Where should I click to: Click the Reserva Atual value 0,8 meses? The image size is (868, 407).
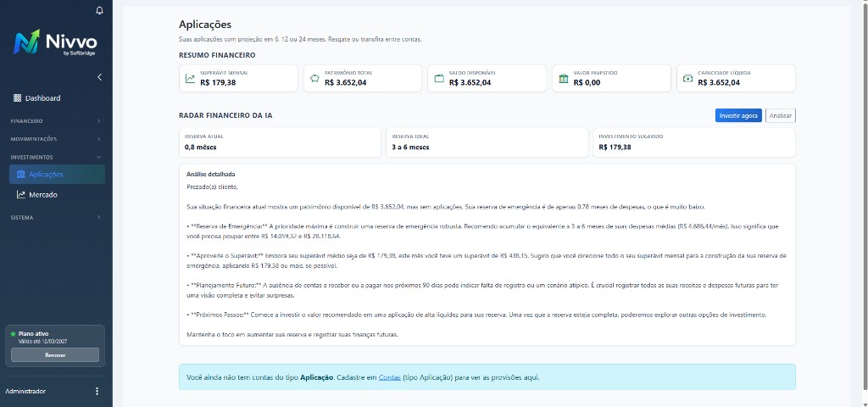[x=200, y=148]
